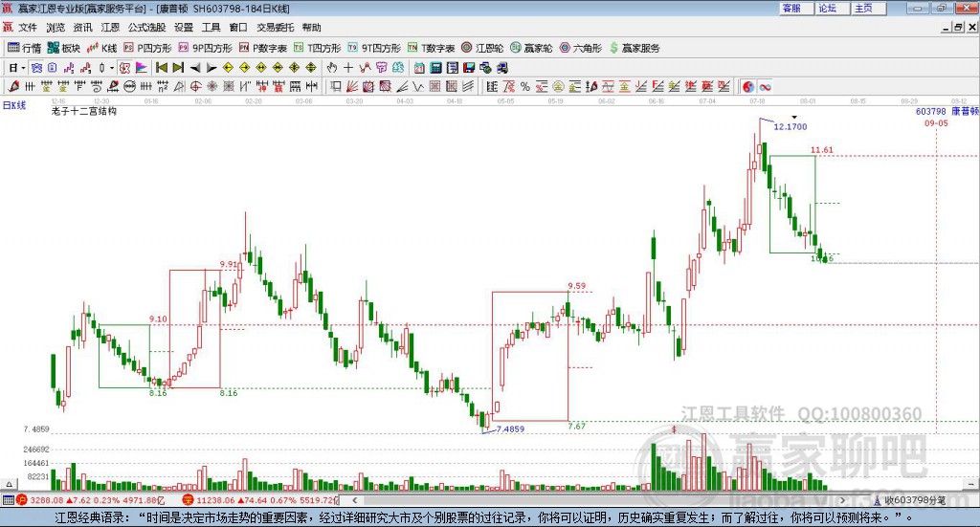
Task: Select the circled gold 金 ratio tool
Action: (x=558, y=86)
